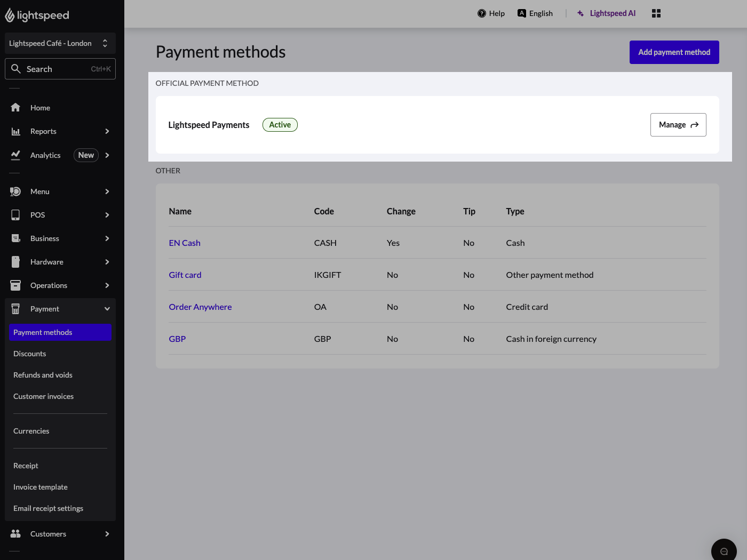Image resolution: width=747 pixels, height=560 pixels.
Task: Select Discounts in the sidebar
Action: [29, 354]
